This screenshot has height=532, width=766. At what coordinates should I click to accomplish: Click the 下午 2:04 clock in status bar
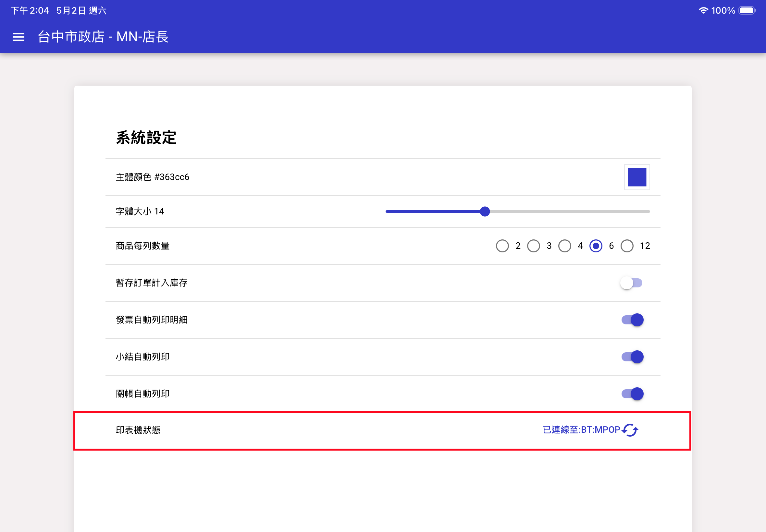coord(30,11)
